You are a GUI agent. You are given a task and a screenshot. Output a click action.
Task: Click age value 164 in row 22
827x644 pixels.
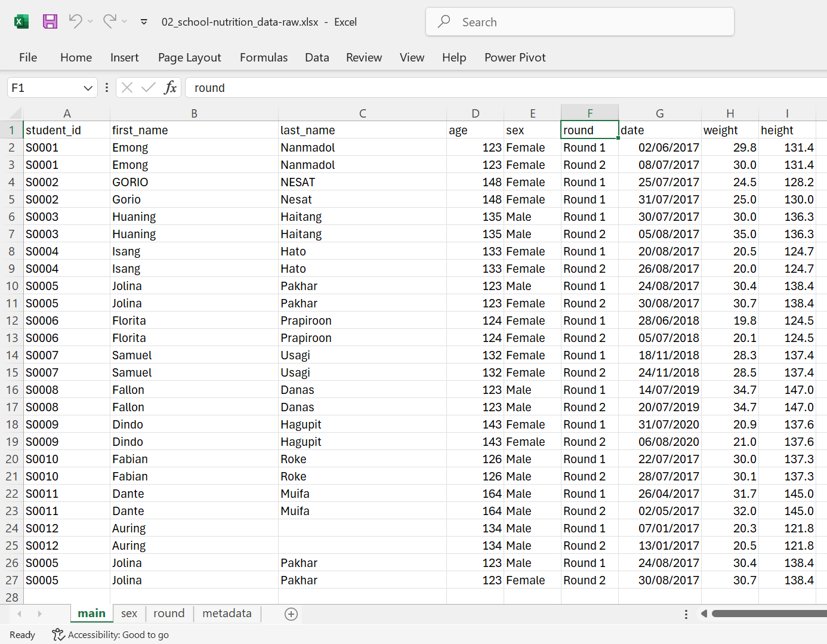tap(475, 494)
